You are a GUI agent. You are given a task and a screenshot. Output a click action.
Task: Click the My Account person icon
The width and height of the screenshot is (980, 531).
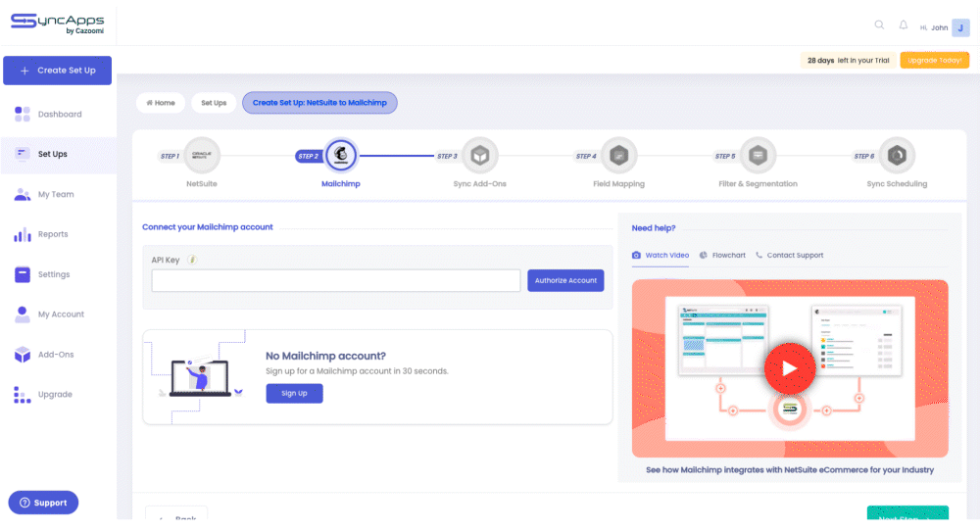click(23, 314)
